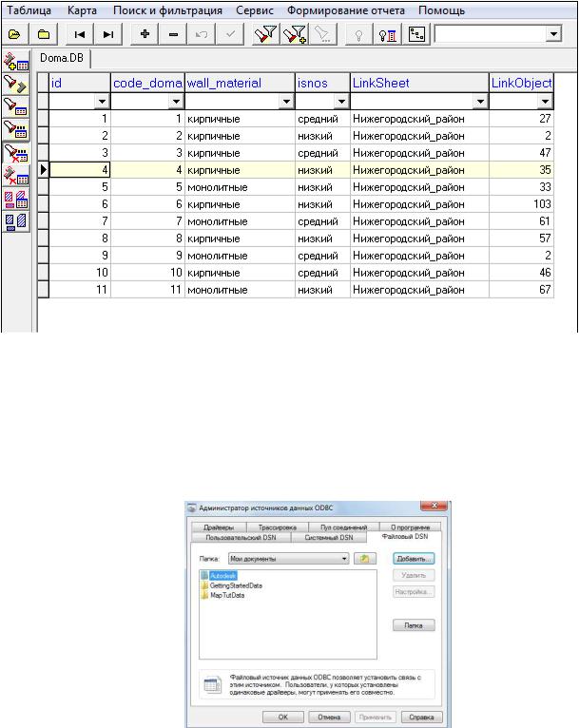Click the Добавить button in ODBC dialog
Viewport: 579px width, 728px height.
click(414, 559)
